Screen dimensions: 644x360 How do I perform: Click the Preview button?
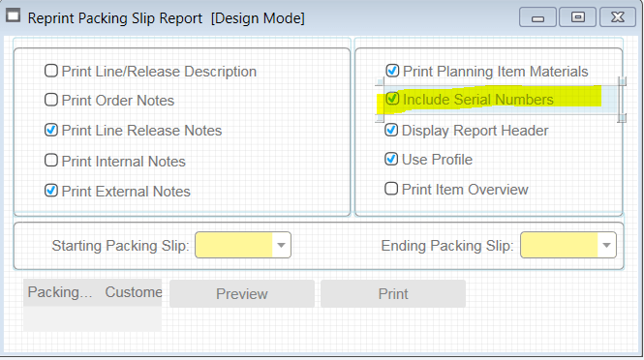(x=242, y=293)
